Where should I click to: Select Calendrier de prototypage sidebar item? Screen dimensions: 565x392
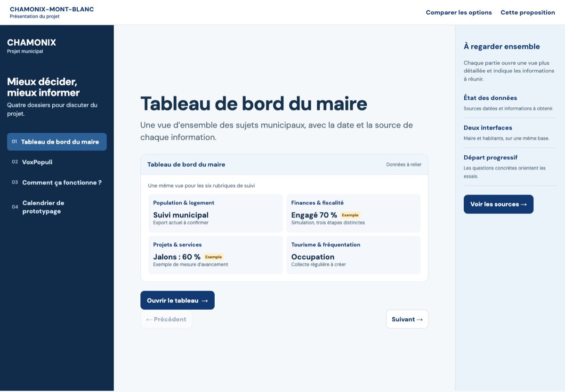57,207
